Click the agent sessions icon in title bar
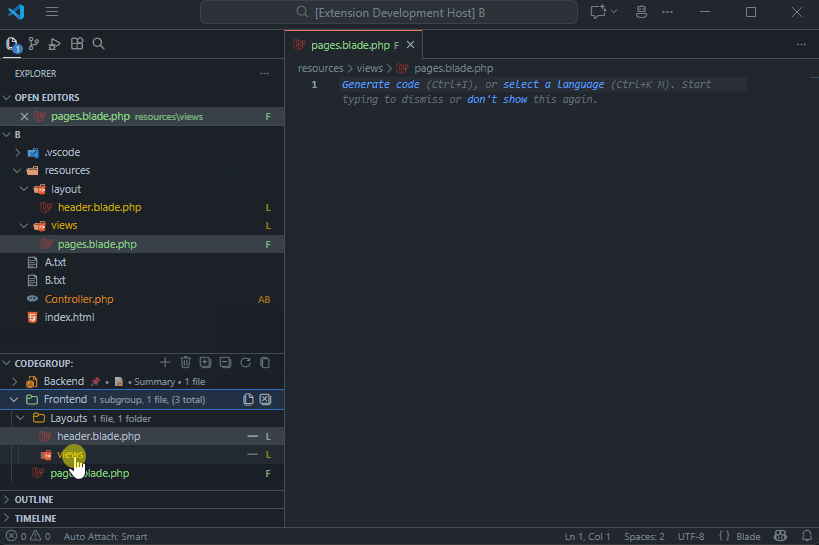Viewport: 819px width, 545px height. tap(641, 11)
